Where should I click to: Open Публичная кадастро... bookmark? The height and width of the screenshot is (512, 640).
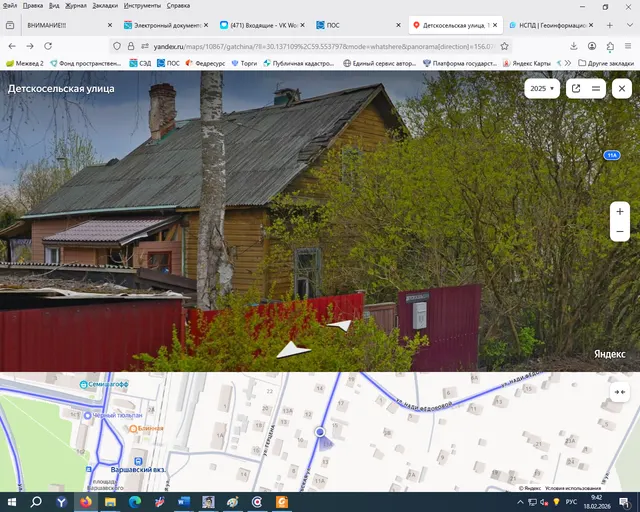tap(298, 63)
